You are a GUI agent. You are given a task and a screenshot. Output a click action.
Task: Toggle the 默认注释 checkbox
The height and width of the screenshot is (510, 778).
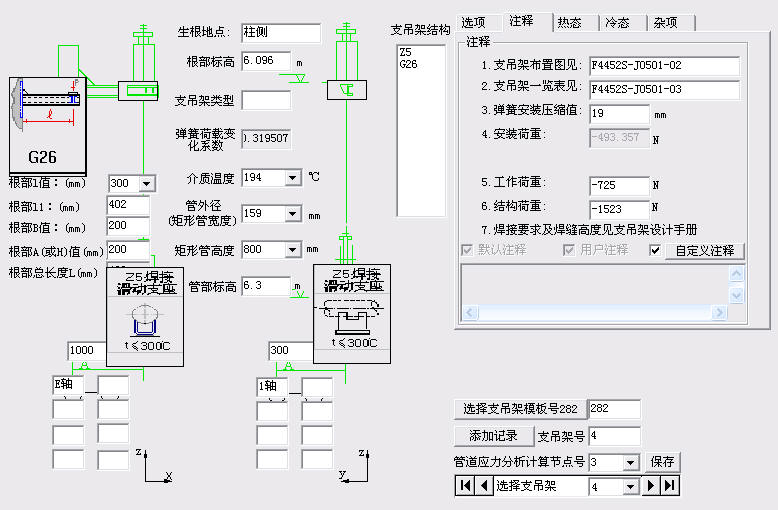(x=467, y=250)
